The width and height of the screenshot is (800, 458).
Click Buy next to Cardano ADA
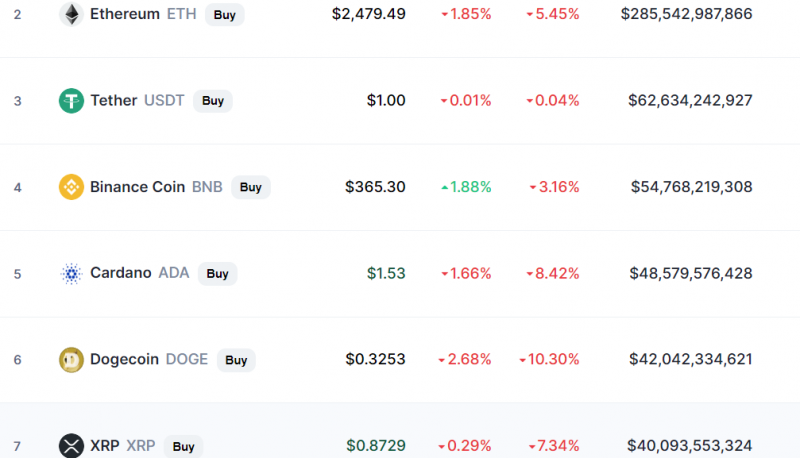point(217,274)
